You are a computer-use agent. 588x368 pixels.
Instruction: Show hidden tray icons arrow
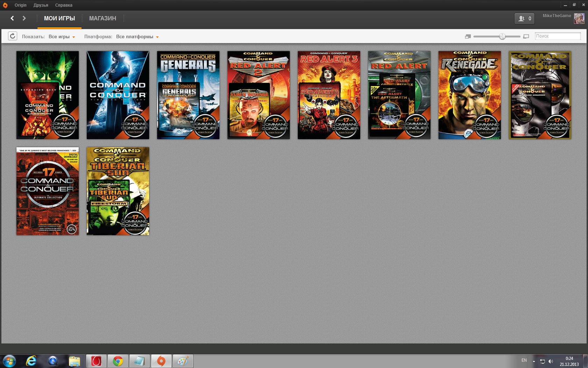(534, 361)
